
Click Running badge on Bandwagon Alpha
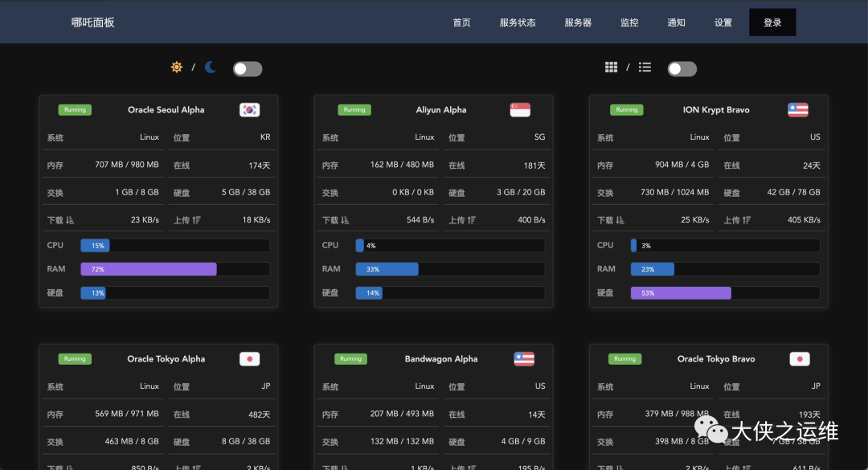[350, 359]
